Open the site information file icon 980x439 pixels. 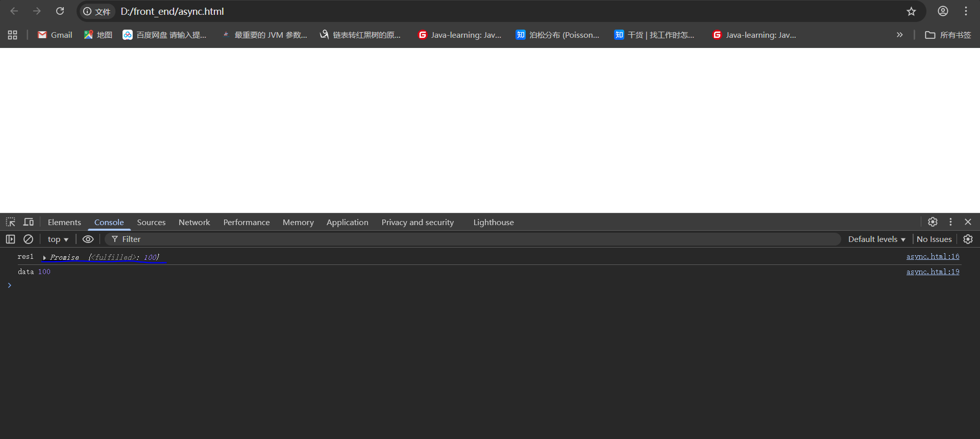(x=97, y=11)
